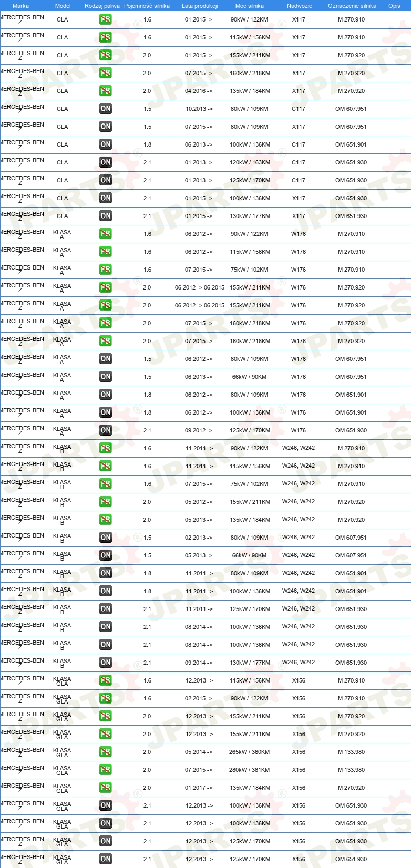Click the 02.2013 -> production date cell
Viewport: 411px width, 868px height.
click(199, 538)
